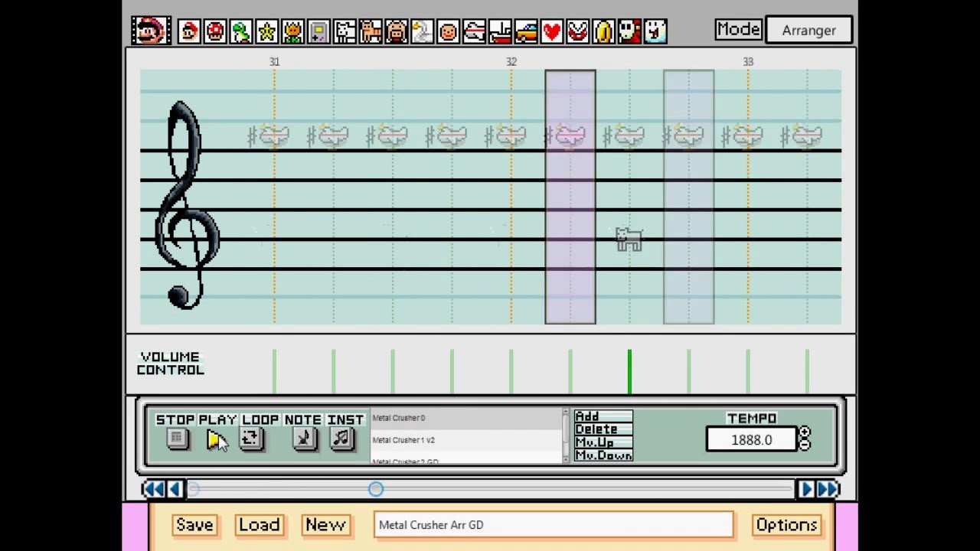Click the cat note on the staff
The height and width of the screenshot is (551, 980).
coord(629,240)
